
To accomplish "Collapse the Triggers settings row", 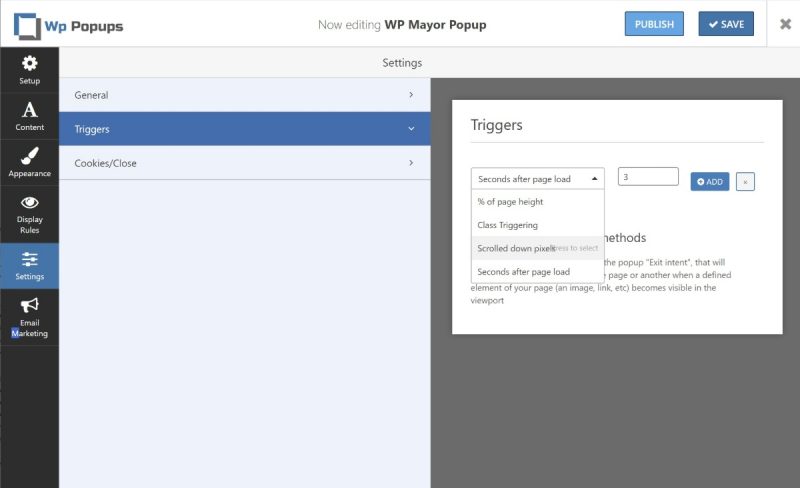I will pyautogui.click(x=245, y=129).
